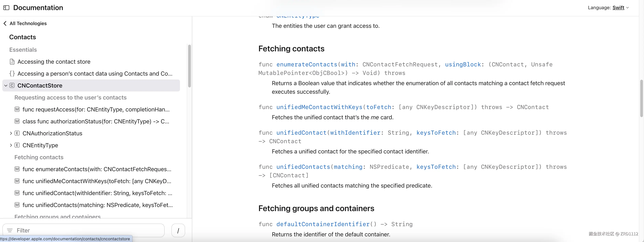
Task: Click the back chevron beside All Technologies
Action: coord(5,24)
